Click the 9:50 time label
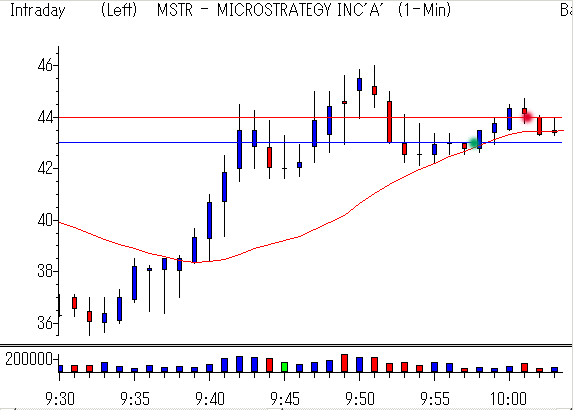Viewport: 573px width, 410px height. click(x=360, y=399)
